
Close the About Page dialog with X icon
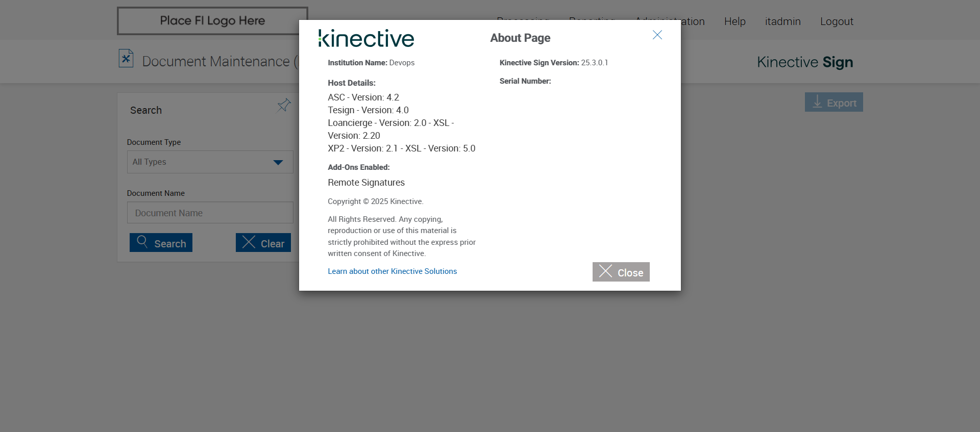point(657,35)
